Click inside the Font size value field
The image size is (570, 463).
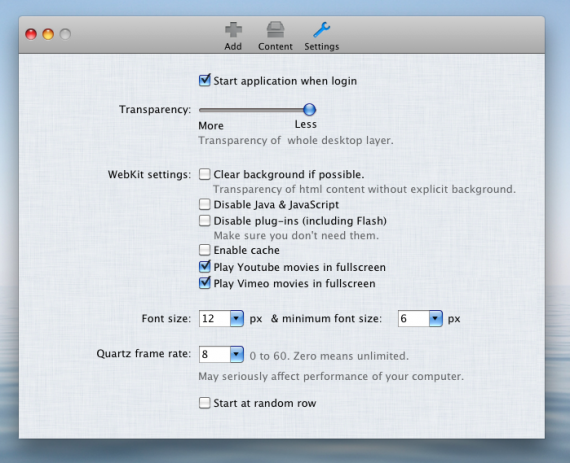point(214,319)
